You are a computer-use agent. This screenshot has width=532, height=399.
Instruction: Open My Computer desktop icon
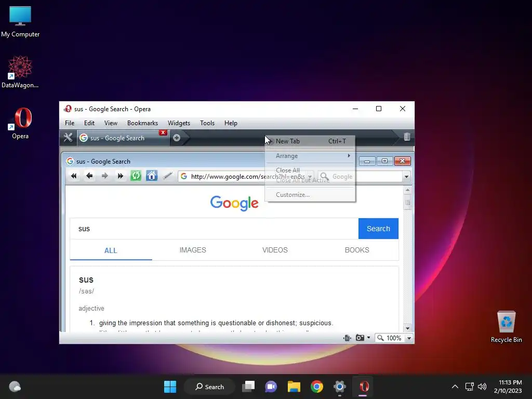click(20, 22)
